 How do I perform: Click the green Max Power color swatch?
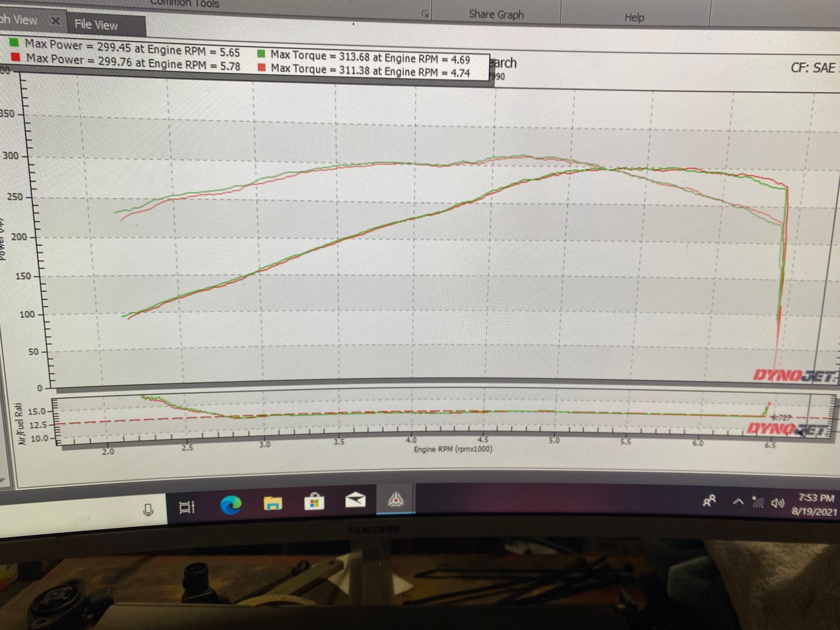(14, 42)
